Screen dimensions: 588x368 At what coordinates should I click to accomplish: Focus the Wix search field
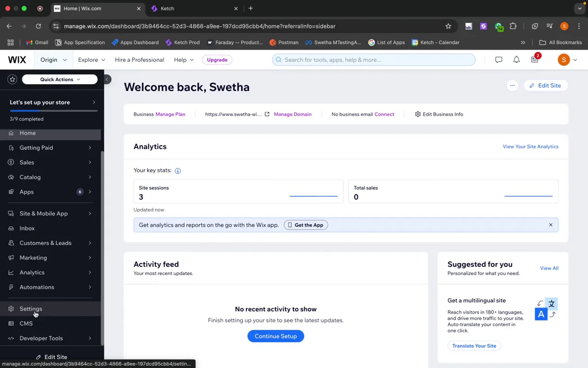[x=373, y=60]
